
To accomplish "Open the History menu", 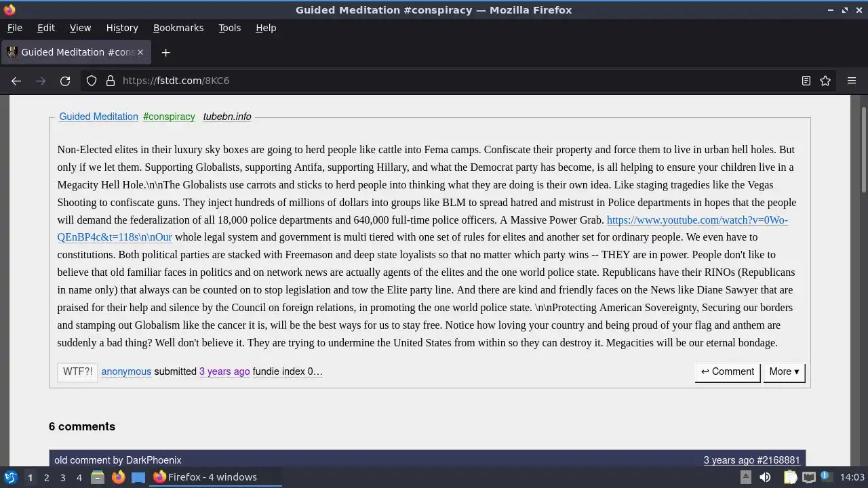I will pyautogui.click(x=122, y=28).
